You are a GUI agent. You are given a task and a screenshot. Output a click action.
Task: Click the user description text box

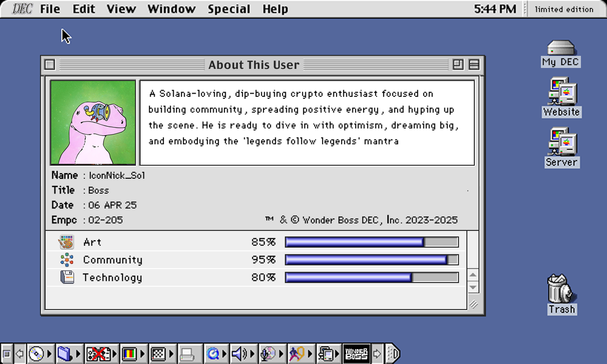click(307, 123)
